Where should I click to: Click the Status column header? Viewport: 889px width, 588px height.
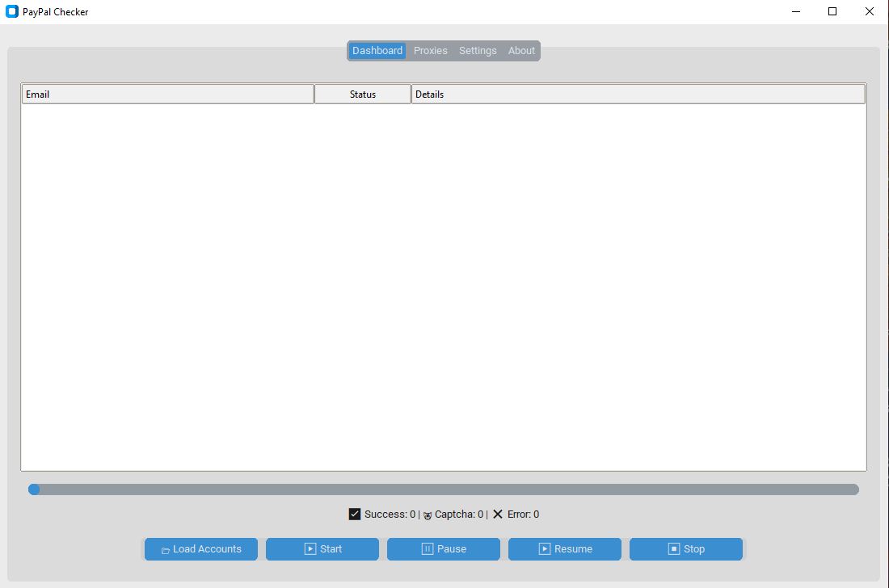tap(363, 94)
